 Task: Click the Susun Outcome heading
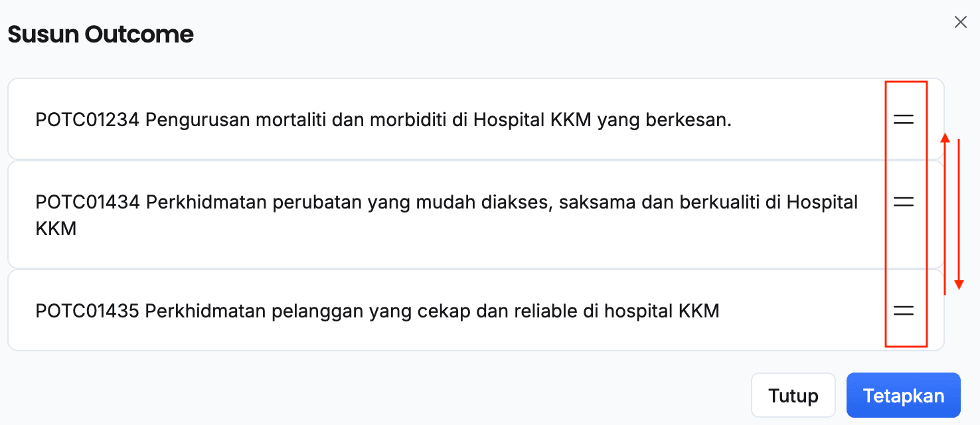pyautogui.click(x=100, y=35)
